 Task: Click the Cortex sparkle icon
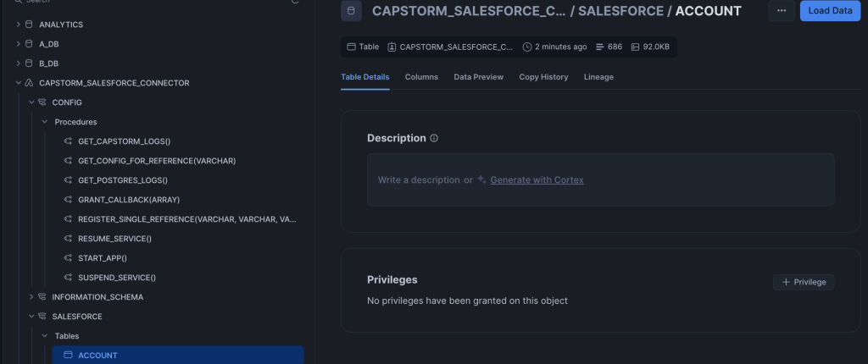point(481,179)
